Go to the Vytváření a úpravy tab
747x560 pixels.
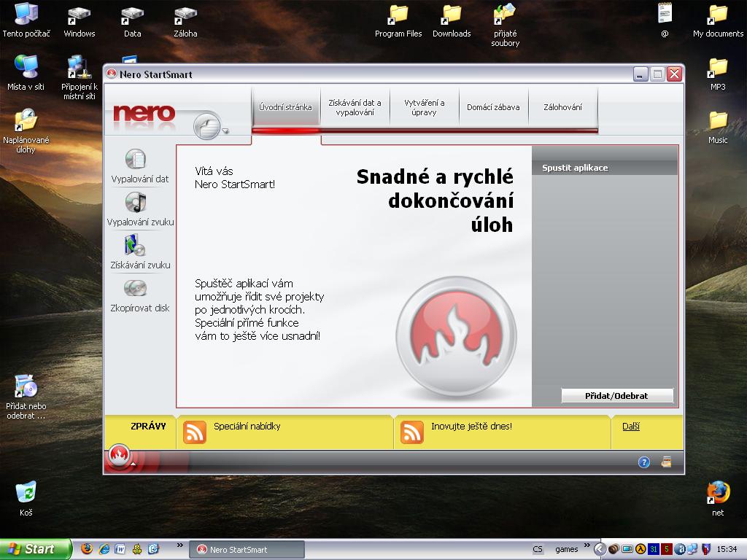[424, 107]
